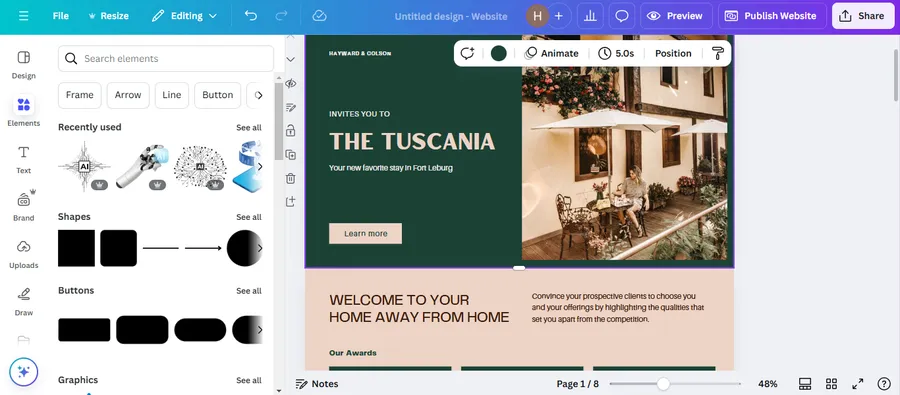Open the Editing mode dropdown

184,16
